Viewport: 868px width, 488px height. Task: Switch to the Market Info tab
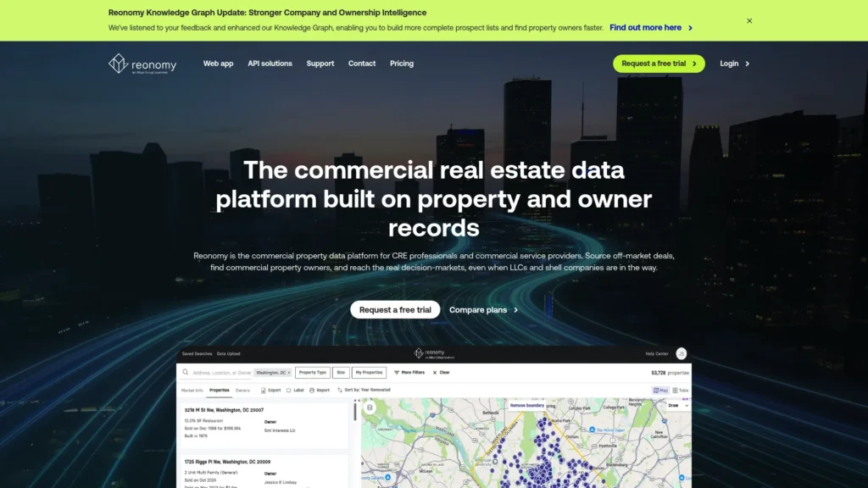click(192, 391)
